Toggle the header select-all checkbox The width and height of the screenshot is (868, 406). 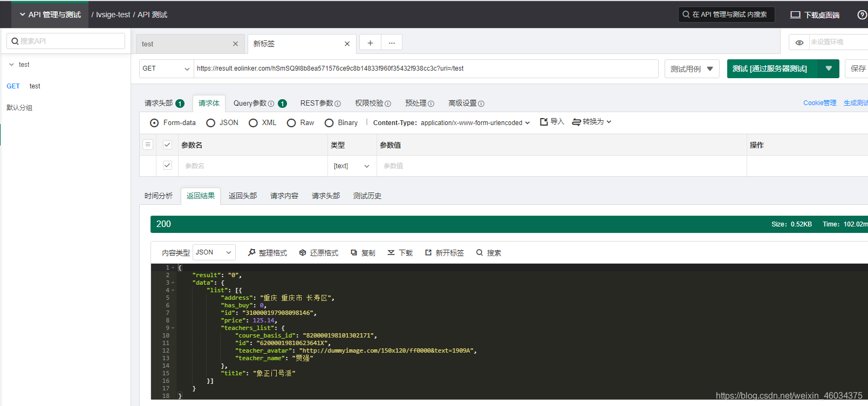(167, 144)
